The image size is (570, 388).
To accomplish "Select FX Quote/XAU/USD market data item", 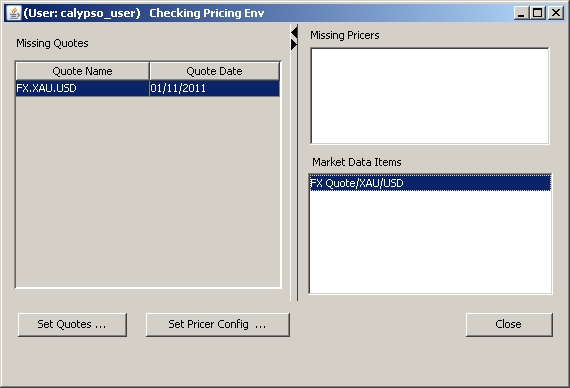I will pos(430,183).
